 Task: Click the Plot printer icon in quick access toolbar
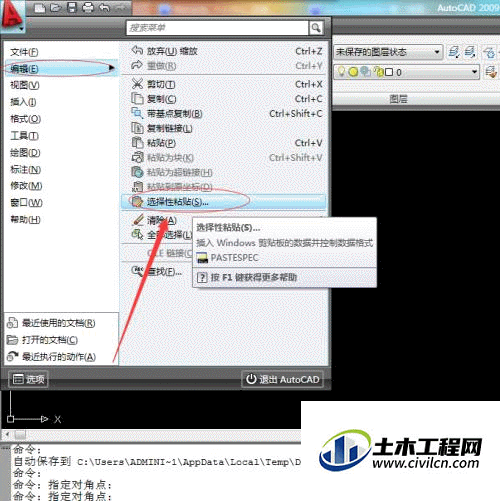coord(88,8)
